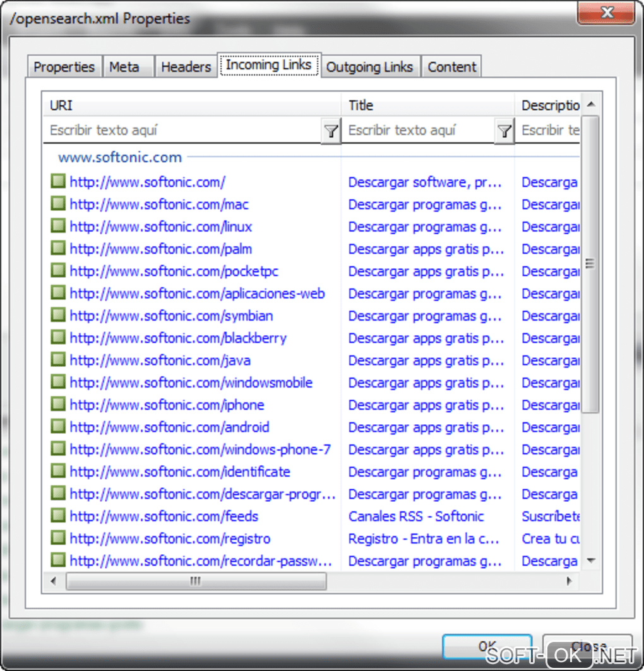Open the Outgoing Links tab

coord(370,67)
